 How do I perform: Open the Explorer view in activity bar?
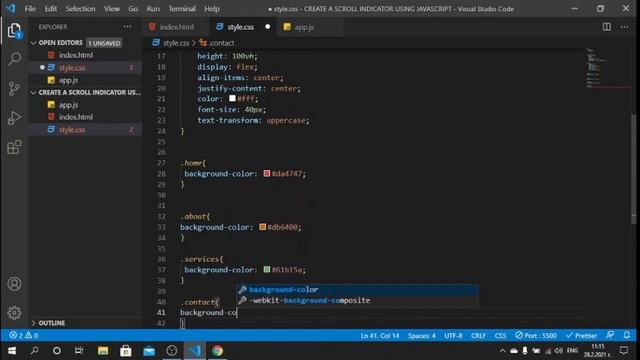tap(14, 30)
